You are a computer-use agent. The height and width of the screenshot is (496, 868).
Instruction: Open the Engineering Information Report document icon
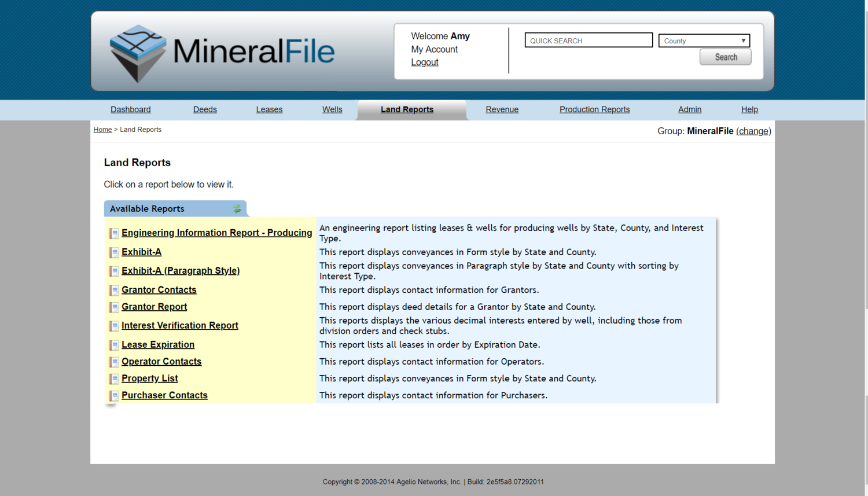coord(113,233)
